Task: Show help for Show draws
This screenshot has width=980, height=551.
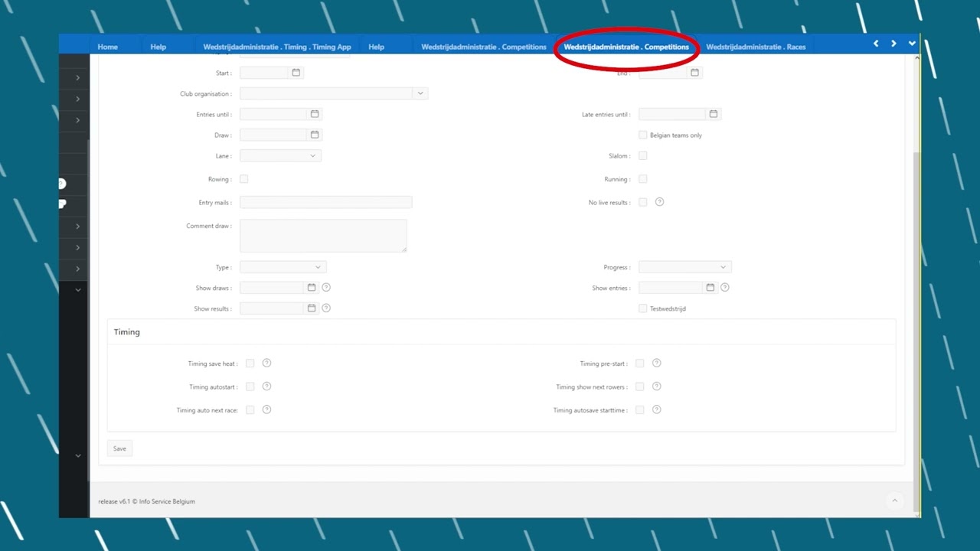Action: (x=326, y=288)
